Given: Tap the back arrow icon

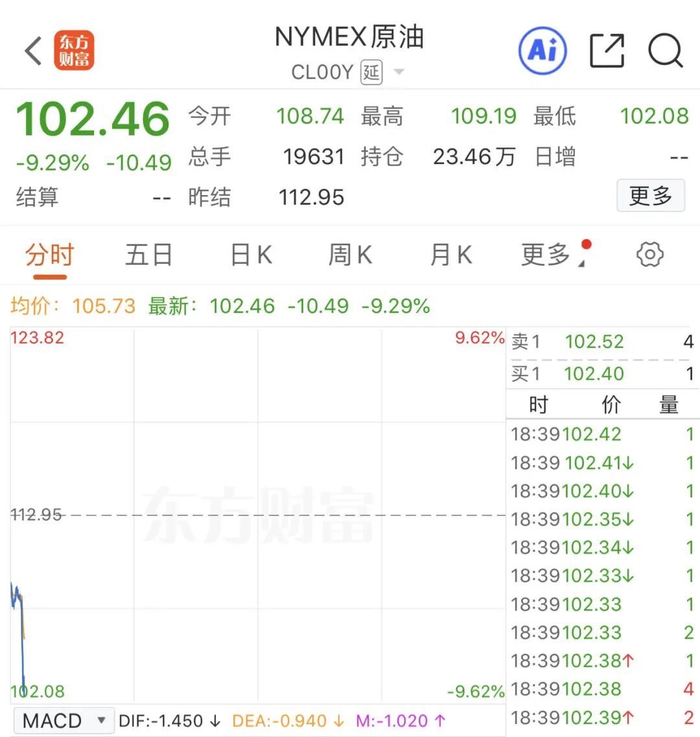Looking at the screenshot, I should [33, 51].
